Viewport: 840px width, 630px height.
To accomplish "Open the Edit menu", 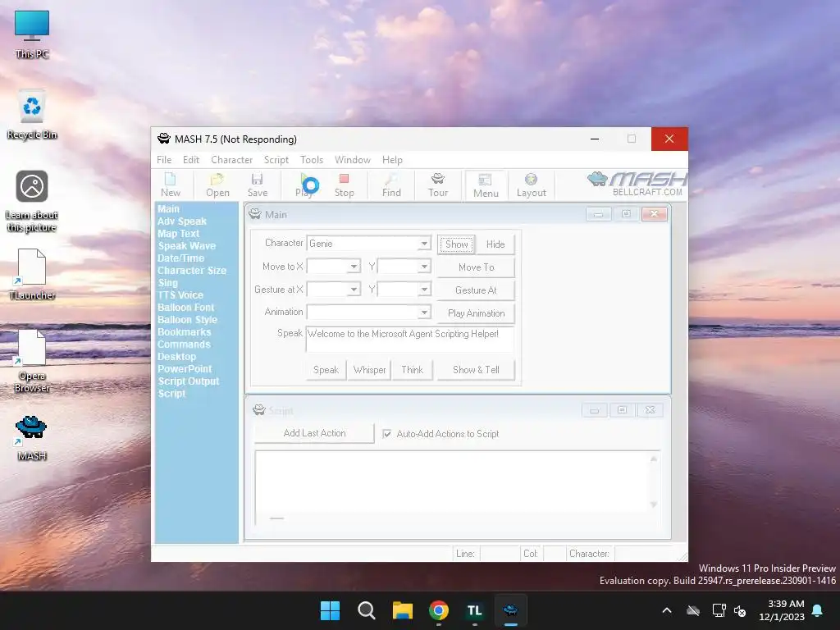I will 190,160.
